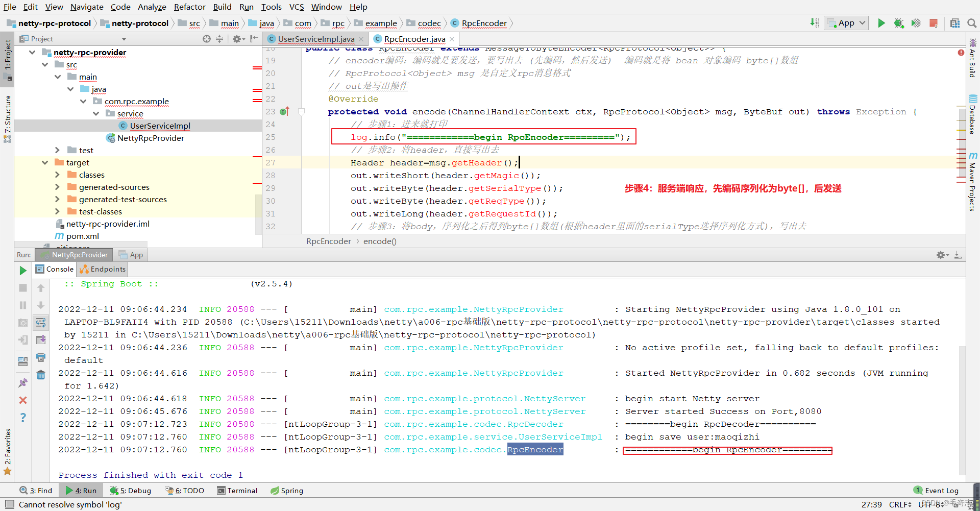
Task: Hide the Run tool window via download-arrow icon
Action: (x=958, y=255)
